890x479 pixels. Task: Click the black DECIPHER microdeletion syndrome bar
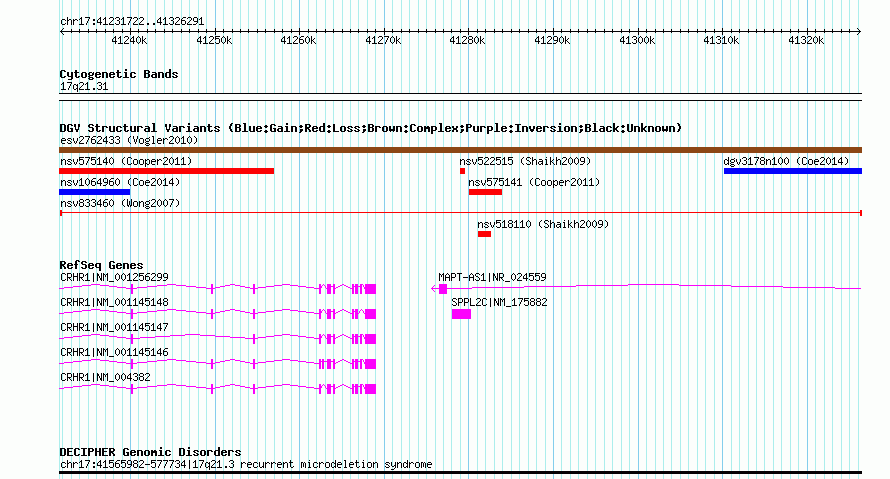click(x=460, y=472)
